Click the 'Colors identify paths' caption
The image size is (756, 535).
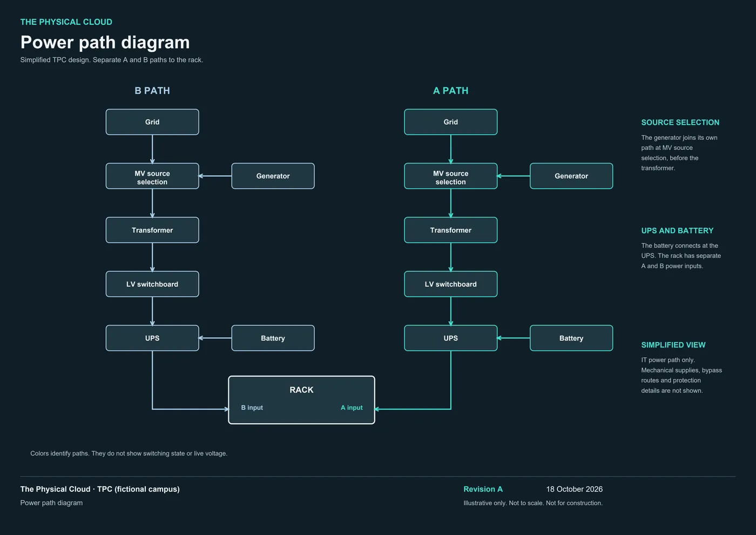coord(129,453)
